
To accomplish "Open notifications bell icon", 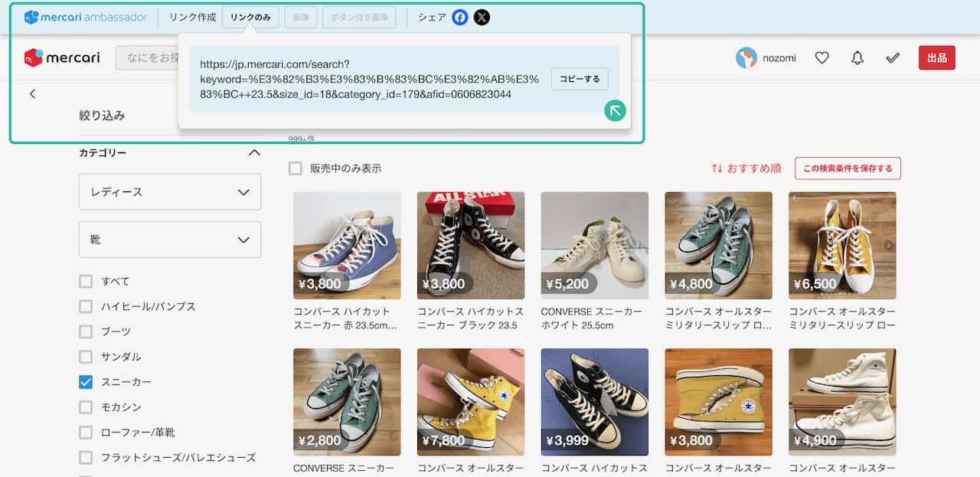I will click(x=857, y=57).
